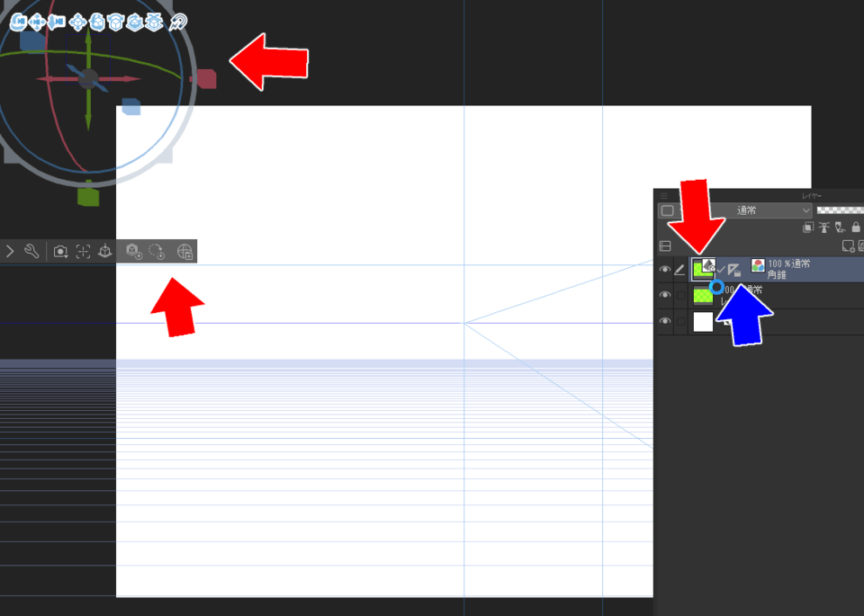The height and width of the screenshot is (616, 864).
Task: Select the camera forward/back zoom icon
Action: coord(56,22)
